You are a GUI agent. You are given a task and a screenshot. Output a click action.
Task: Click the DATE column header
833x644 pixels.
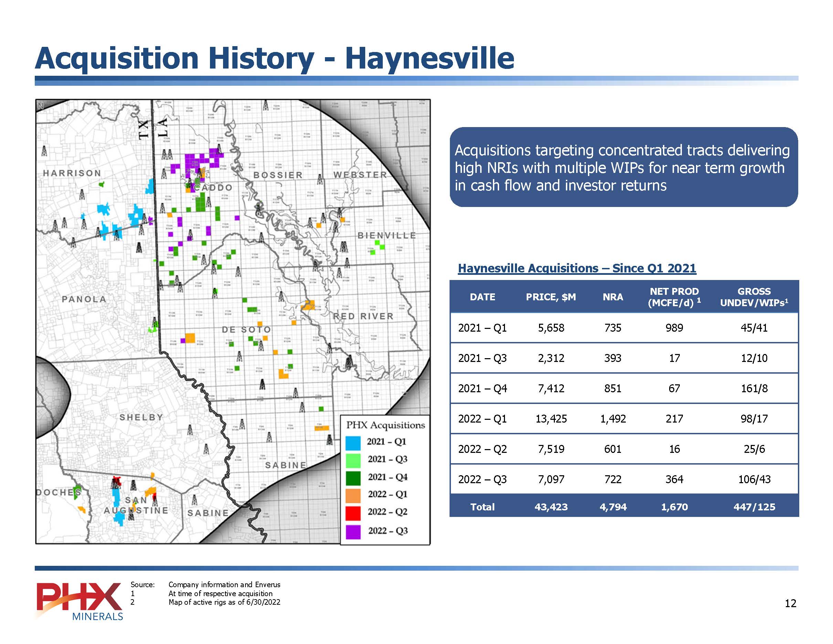[x=483, y=297]
